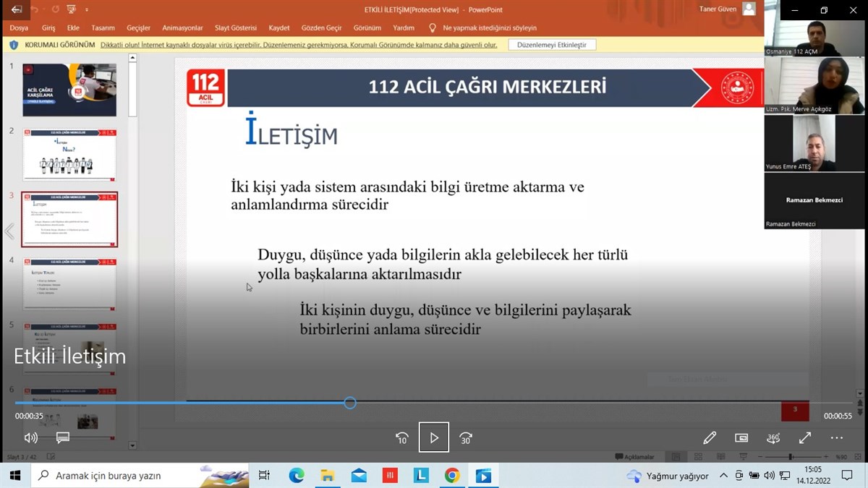Click Taner Güven account name
868x488 pixels.
tap(717, 9)
